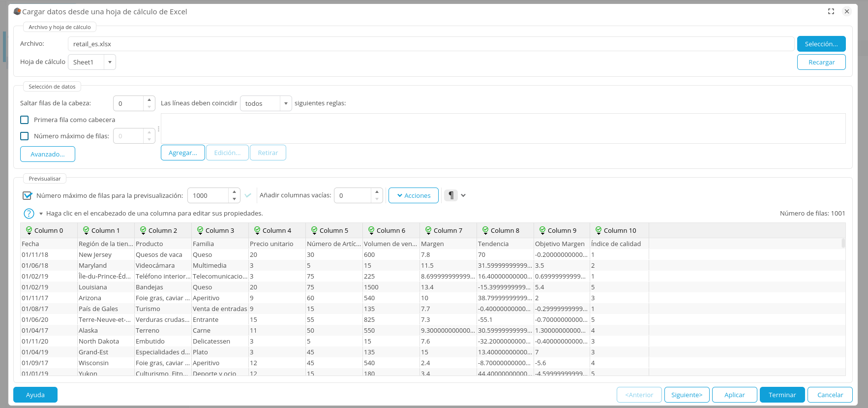Uncheck the preview maximum rows checkbox

[28, 195]
